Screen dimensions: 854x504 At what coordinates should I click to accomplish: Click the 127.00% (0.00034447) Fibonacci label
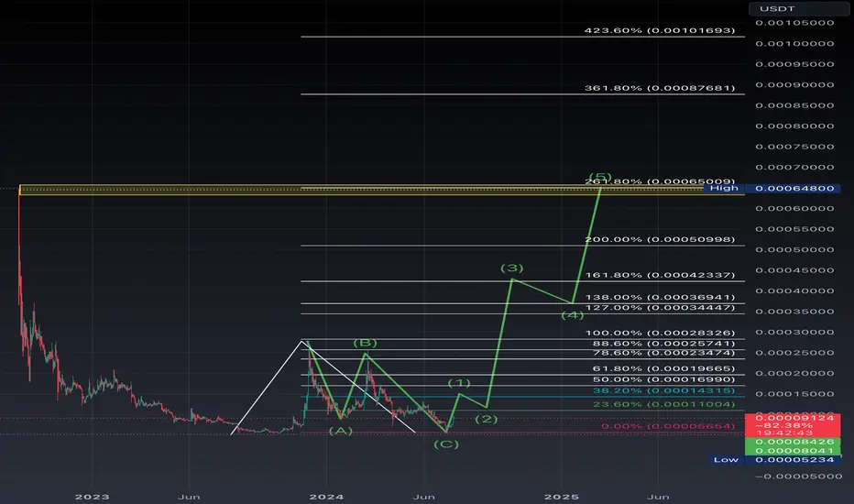click(660, 308)
